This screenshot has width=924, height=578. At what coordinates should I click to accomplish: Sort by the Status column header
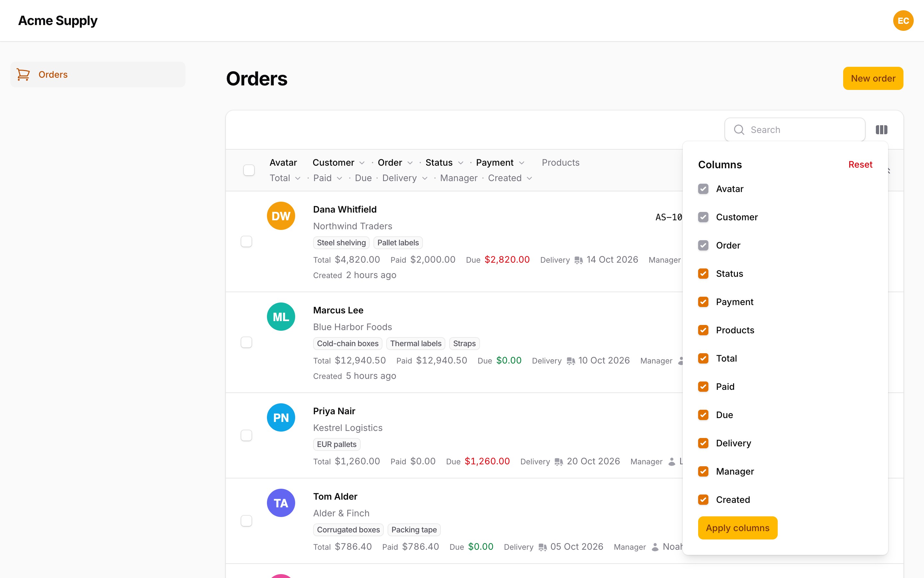click(444, 162)
